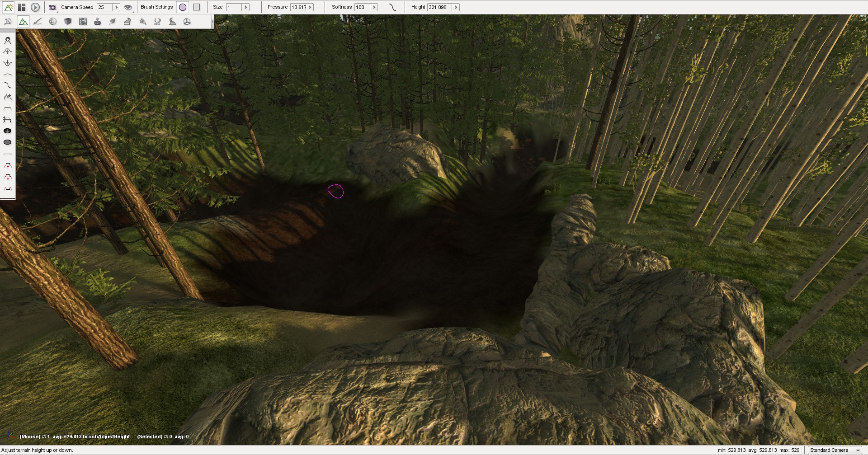Click the Pressure value field

click(298, 7)
